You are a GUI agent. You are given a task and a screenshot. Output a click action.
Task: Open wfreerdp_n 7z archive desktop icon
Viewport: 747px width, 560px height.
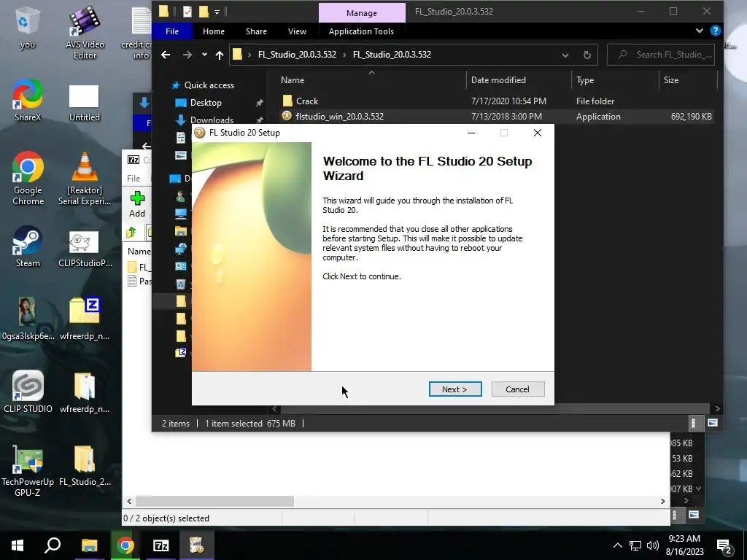coord(85,319)
